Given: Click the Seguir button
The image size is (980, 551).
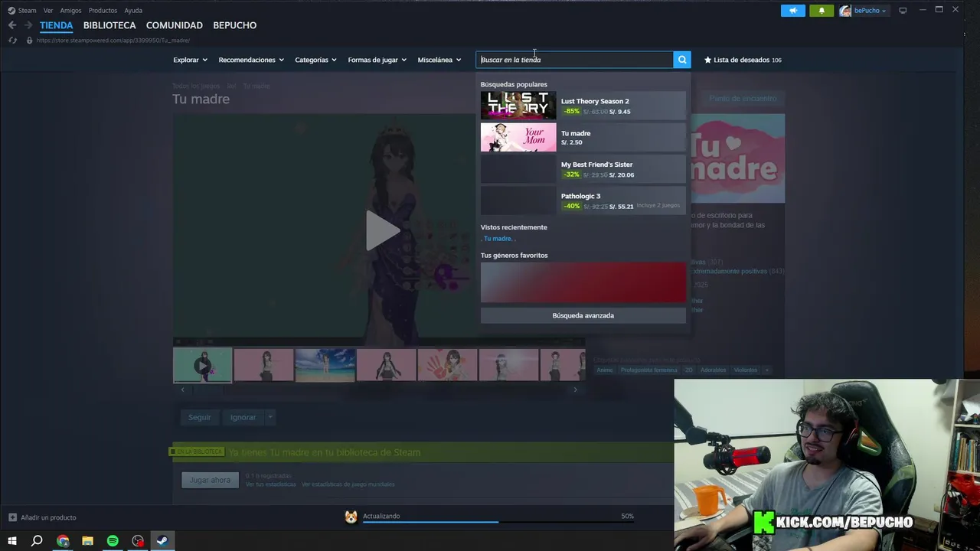Looking at the screenshot, I should point(199,417).
